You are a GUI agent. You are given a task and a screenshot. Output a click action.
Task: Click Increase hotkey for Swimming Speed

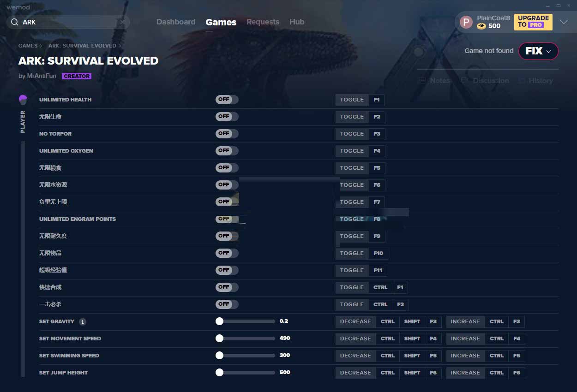click(486, 356)
